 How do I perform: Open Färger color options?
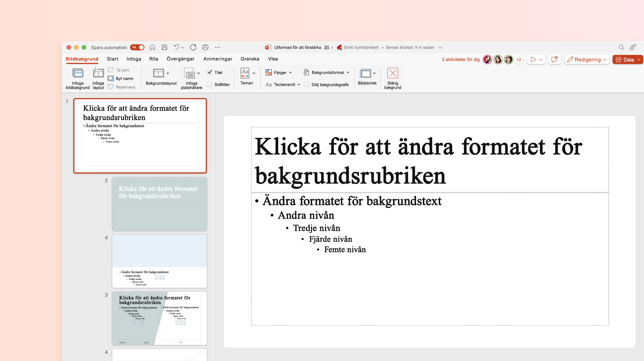(x=279, y=72)
